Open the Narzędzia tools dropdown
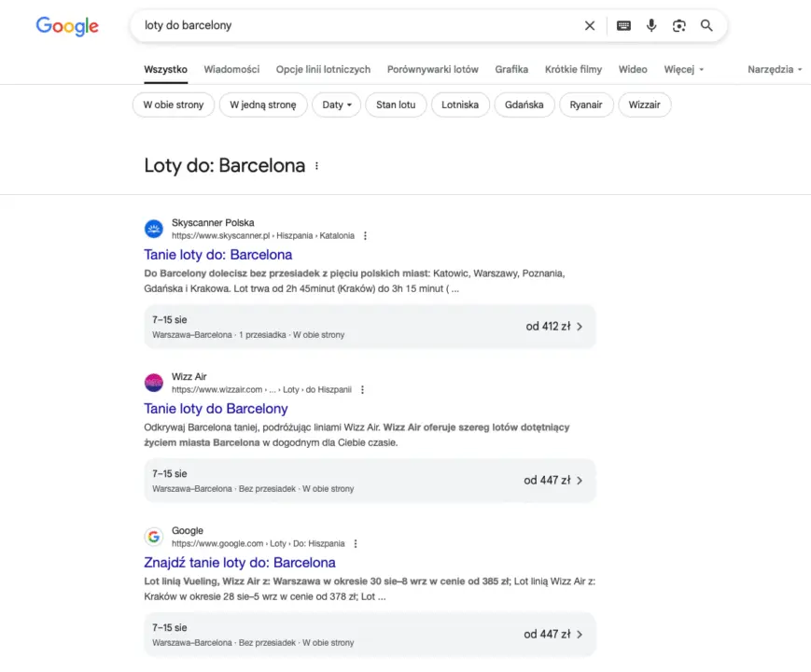 775,69
